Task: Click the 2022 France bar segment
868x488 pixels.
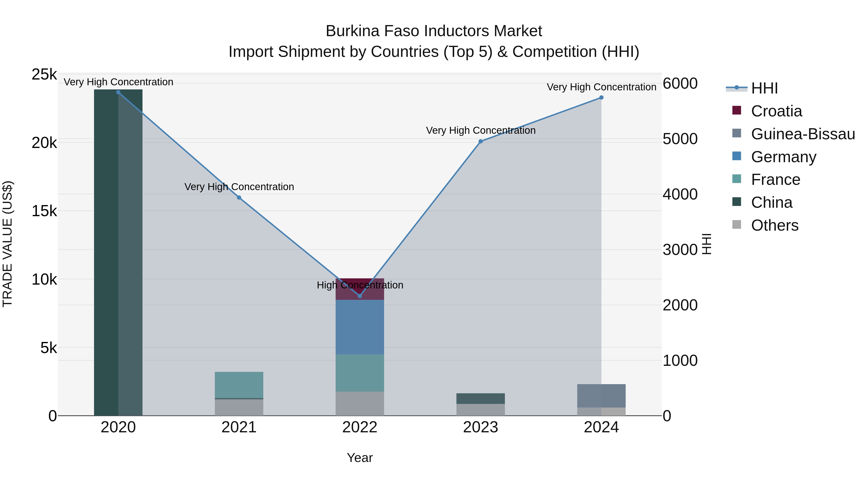Action: [x=360, y=373]
